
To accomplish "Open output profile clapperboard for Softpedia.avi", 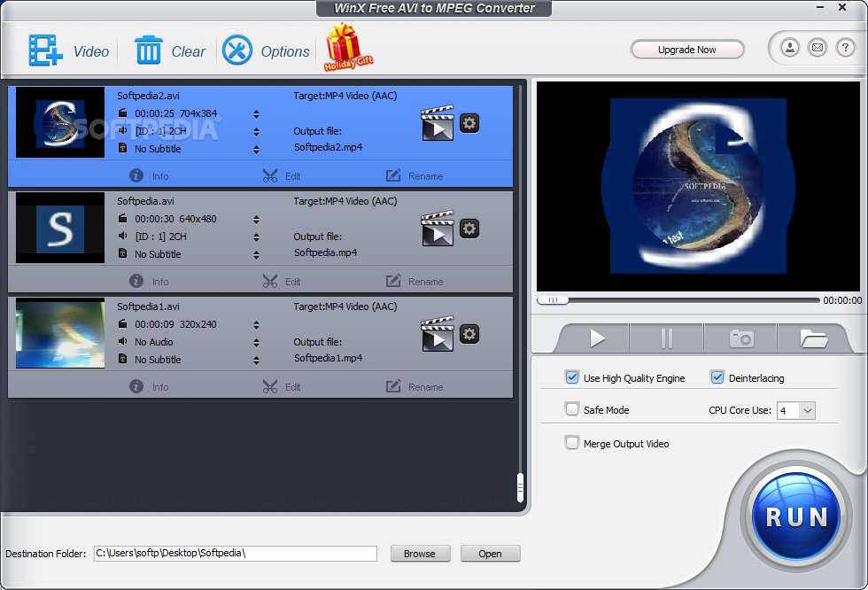I will (438, 228).
